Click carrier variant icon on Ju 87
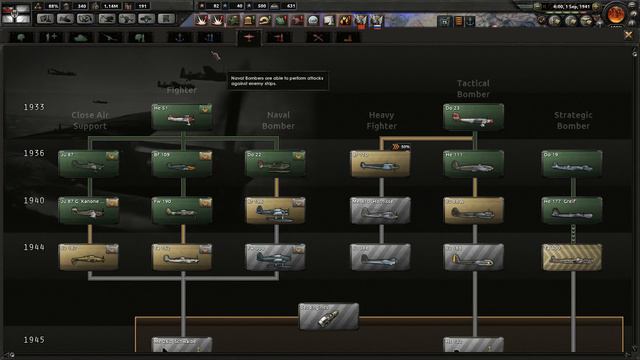The image size is (640, 360). click(x=112, y=156)
